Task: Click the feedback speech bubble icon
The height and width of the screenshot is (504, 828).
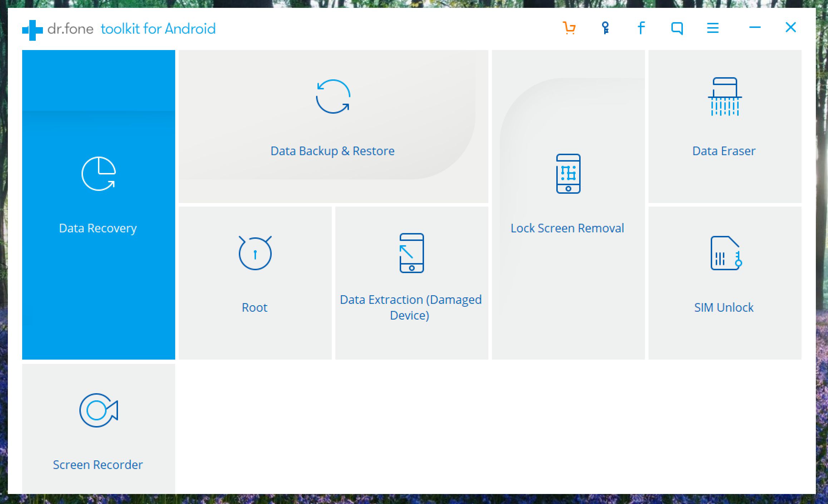Action: (677, 28)
